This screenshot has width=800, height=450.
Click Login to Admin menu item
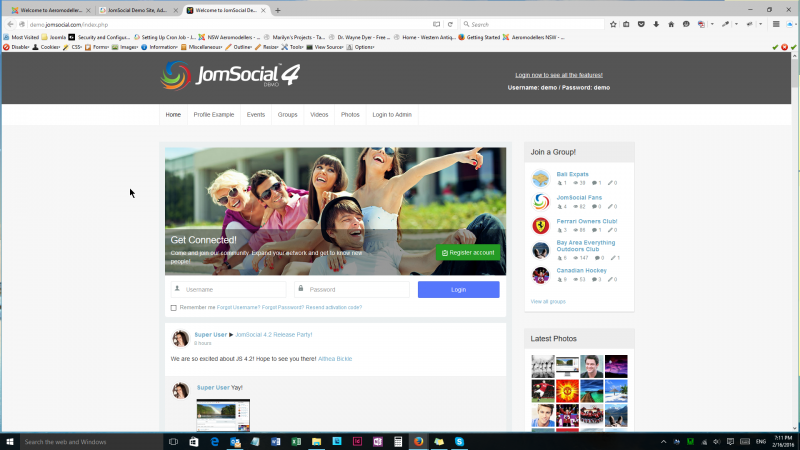(392, 115)
